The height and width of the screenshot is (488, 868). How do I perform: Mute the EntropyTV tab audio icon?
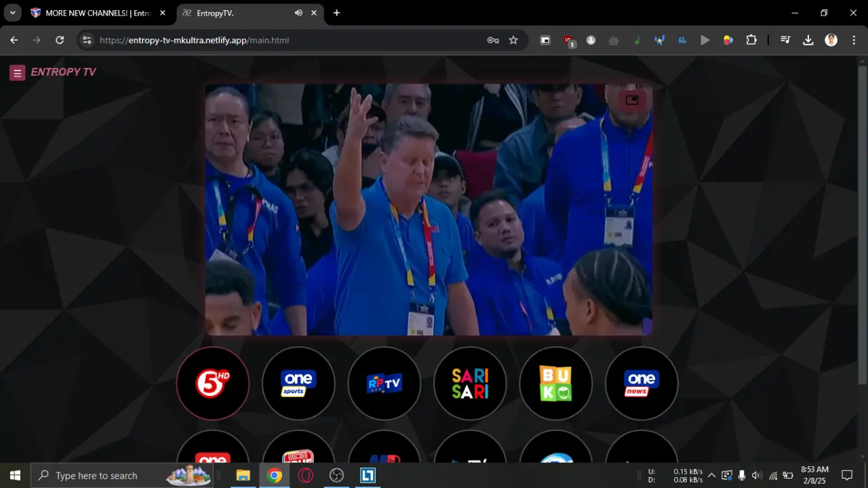pyautogui.click(x=298, y=13)
